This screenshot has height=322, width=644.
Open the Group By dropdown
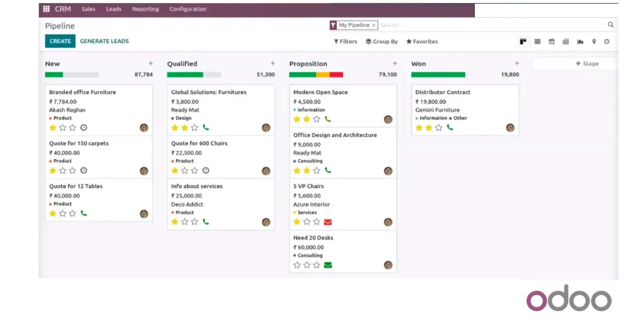click(x=382, y=41)
